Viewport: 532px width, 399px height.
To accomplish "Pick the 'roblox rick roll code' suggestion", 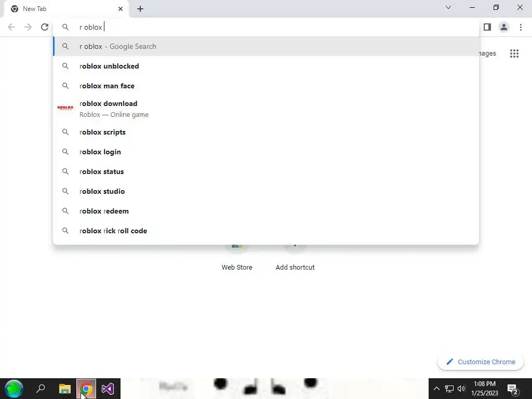I will click(266, 231).
